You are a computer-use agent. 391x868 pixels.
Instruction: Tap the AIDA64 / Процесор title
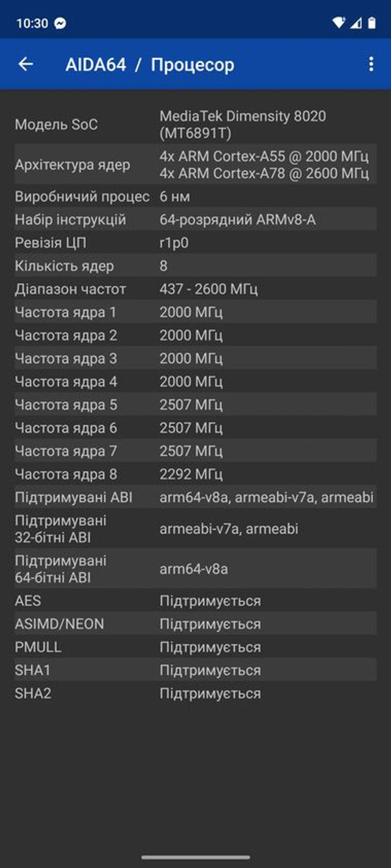150,65
